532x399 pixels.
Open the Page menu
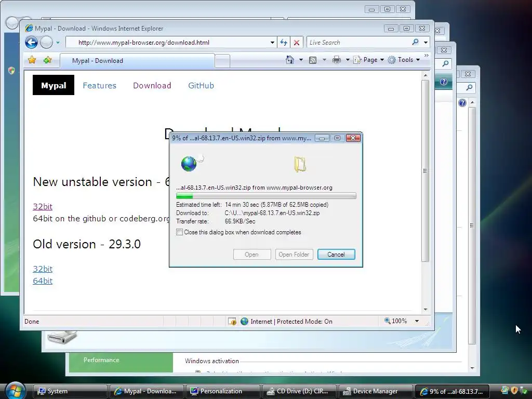[x=369, y=60]
